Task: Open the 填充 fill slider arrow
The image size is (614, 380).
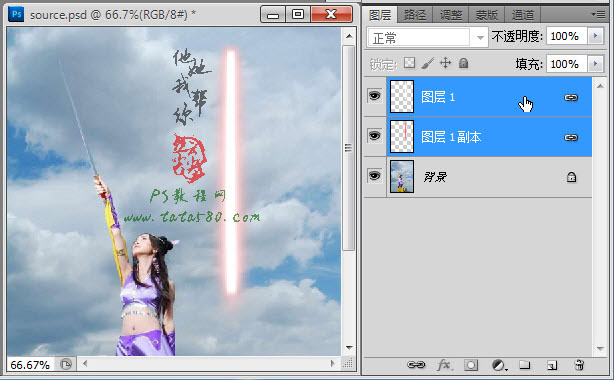Action: click(x=596, y=63)
